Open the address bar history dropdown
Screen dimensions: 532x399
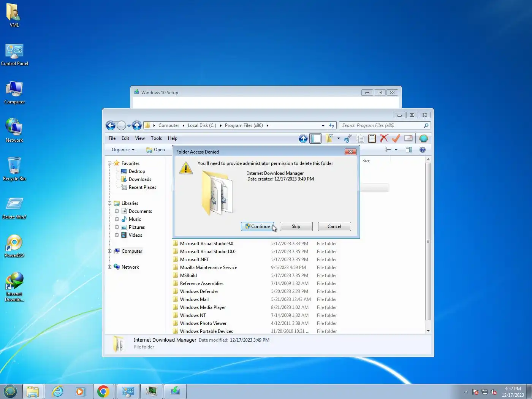(x=323, y=125)
